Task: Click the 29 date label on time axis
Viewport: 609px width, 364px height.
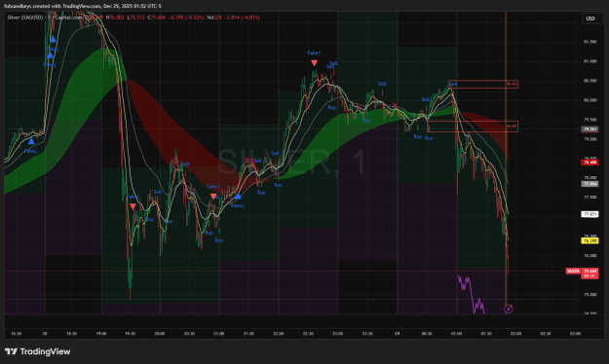Action: pyautogui.click(x=397, y=334)
